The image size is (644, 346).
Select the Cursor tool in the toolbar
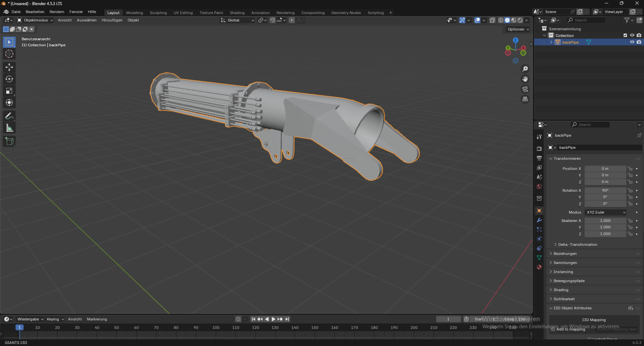[x=9, y=54]
